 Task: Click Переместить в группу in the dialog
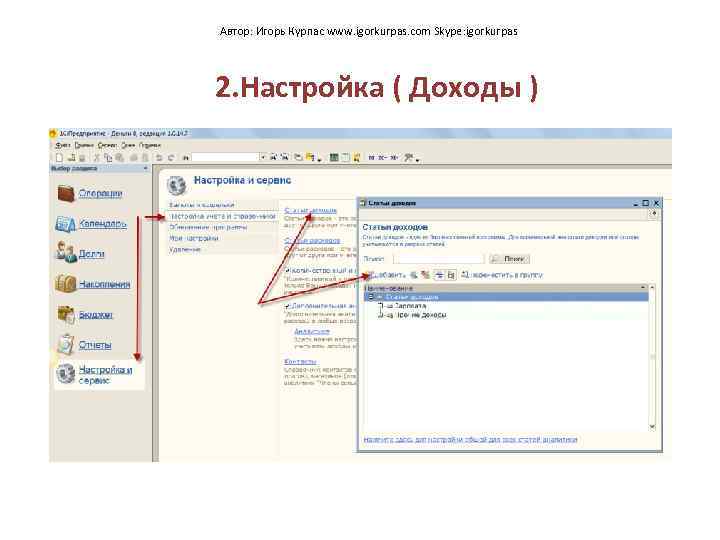tap(502, 275)
